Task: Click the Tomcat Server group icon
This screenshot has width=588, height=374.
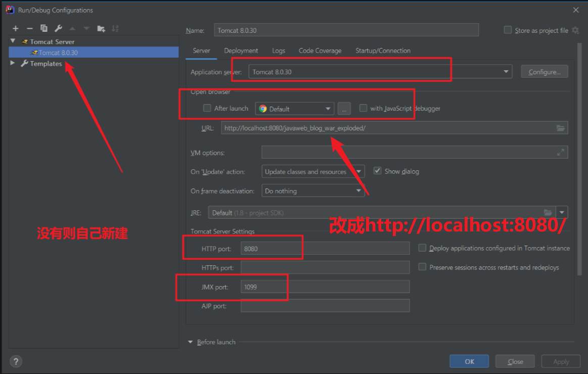Action: tap(25, 41)
